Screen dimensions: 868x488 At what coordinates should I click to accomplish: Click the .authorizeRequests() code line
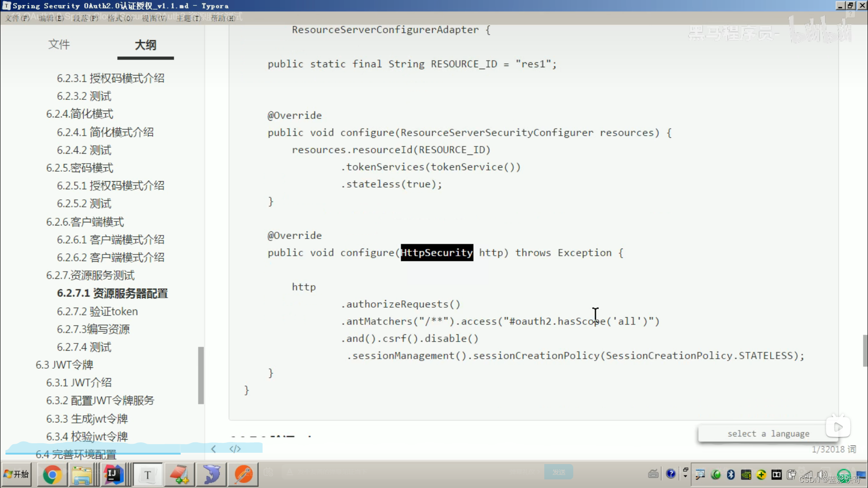pos(401,305)
